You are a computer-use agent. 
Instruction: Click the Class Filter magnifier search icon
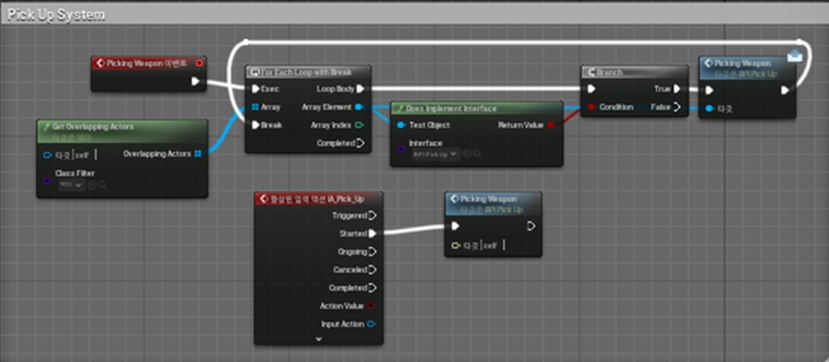pos(103,185)
